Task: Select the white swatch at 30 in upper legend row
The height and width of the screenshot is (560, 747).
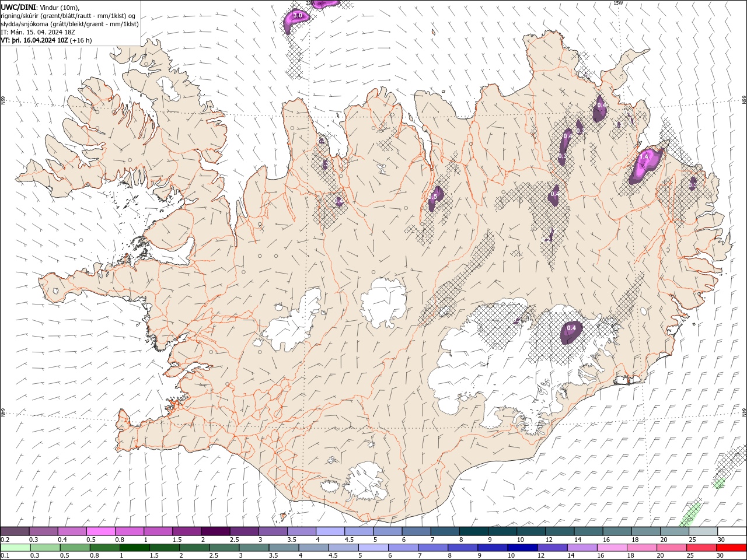Action: [x=732, y=531]
